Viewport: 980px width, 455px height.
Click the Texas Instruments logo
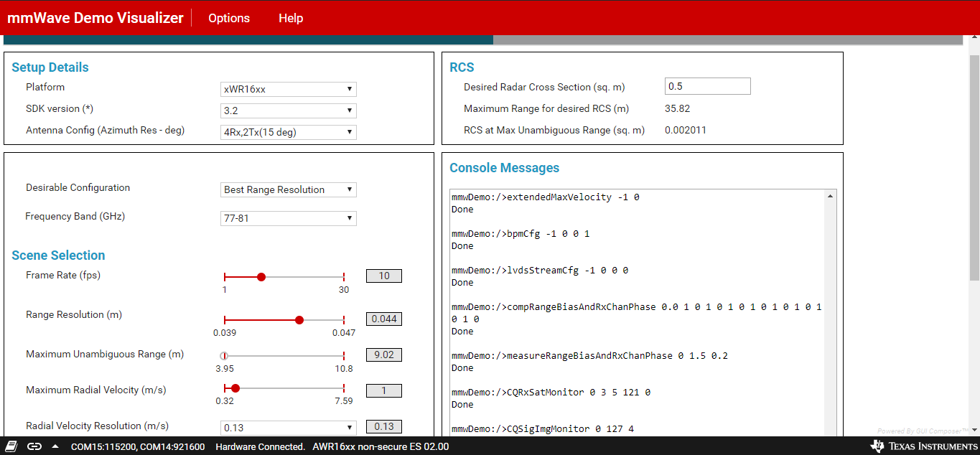click(x=923, y=446)
